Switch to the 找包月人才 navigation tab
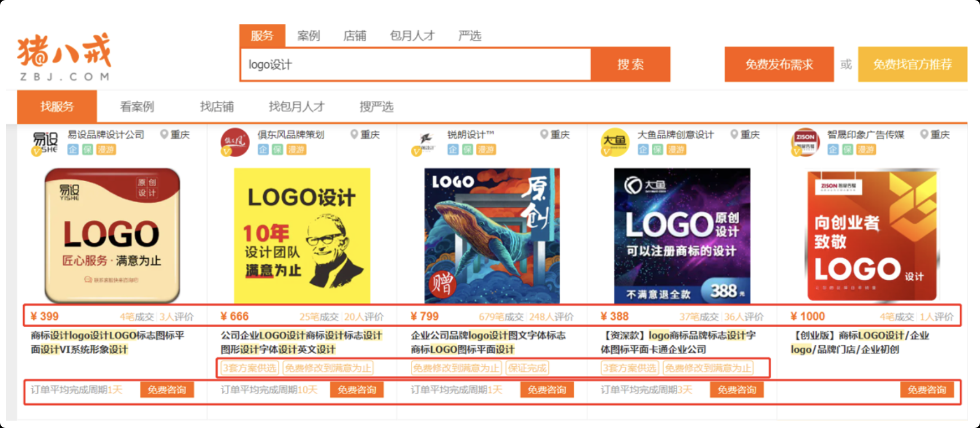 tap(296, 106)
